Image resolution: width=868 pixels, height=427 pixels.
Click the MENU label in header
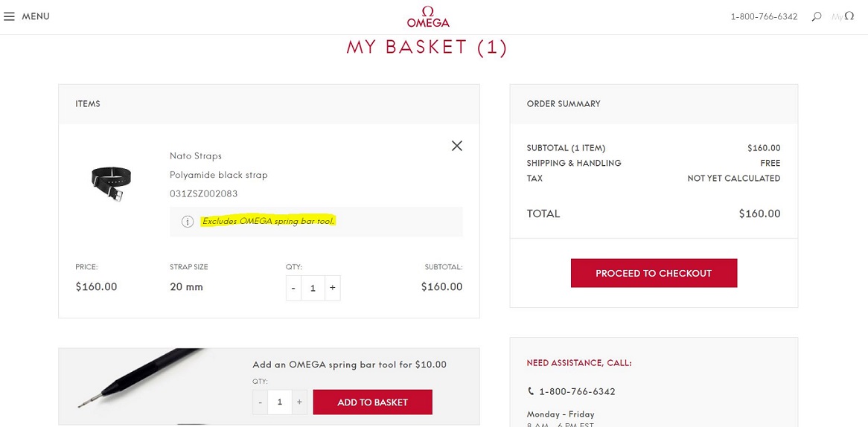pyautogui.click(x=36, y=16)
